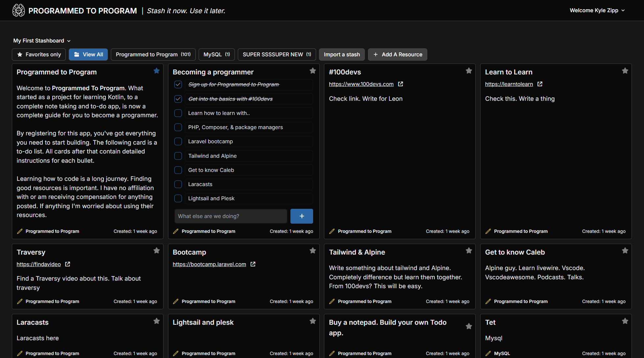Click Add A Resource button
This screenshot has width=644, height=358.
[398, 54]
